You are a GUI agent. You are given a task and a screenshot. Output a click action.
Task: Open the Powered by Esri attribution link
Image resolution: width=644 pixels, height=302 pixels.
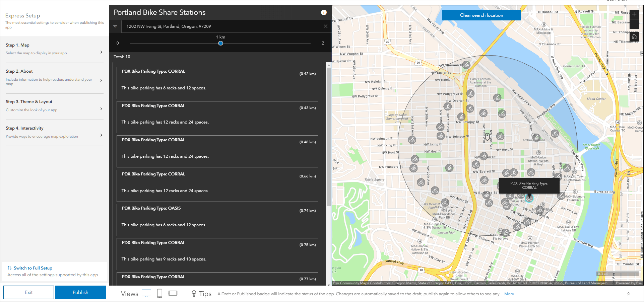point(629,283)
